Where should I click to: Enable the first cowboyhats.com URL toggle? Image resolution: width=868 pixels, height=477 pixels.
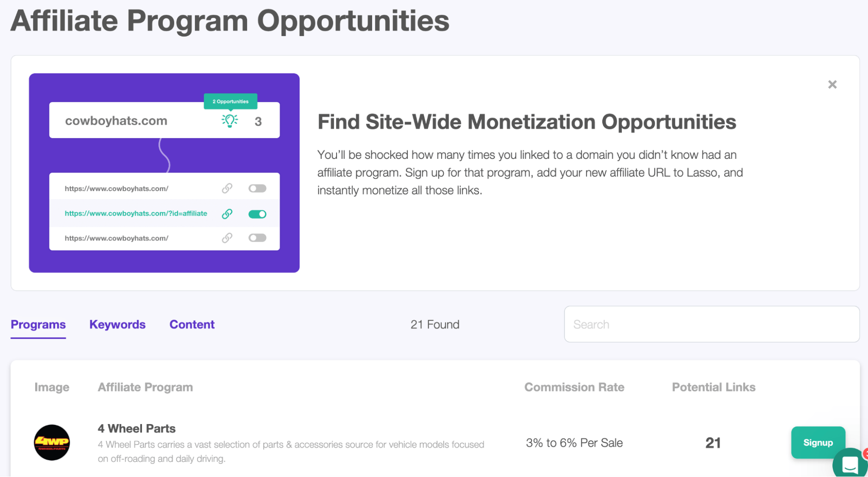point(257,188)
